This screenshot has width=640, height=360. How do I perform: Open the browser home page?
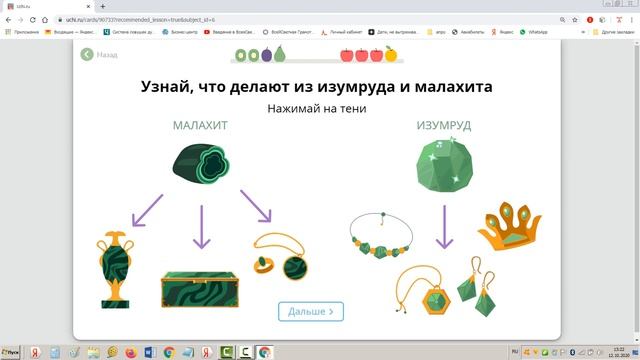tap(45, 20)
